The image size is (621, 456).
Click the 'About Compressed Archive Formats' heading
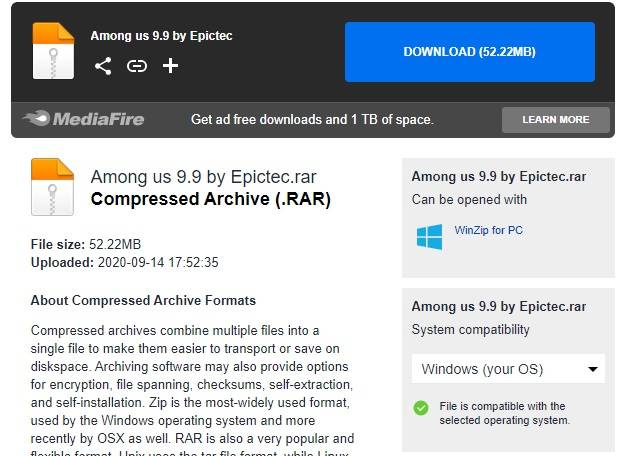(x=143, y=300)
